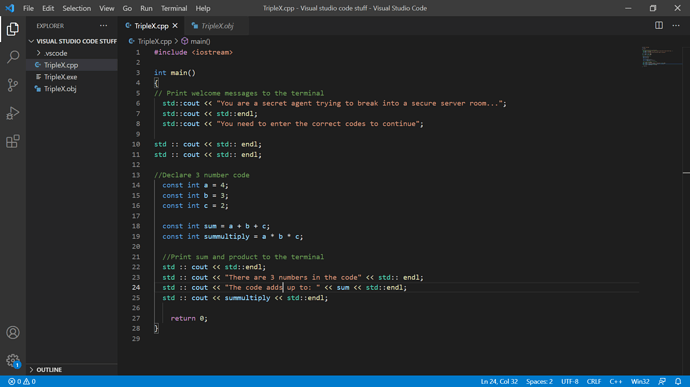Click 'return 0;' on line 27

(189, 318)
